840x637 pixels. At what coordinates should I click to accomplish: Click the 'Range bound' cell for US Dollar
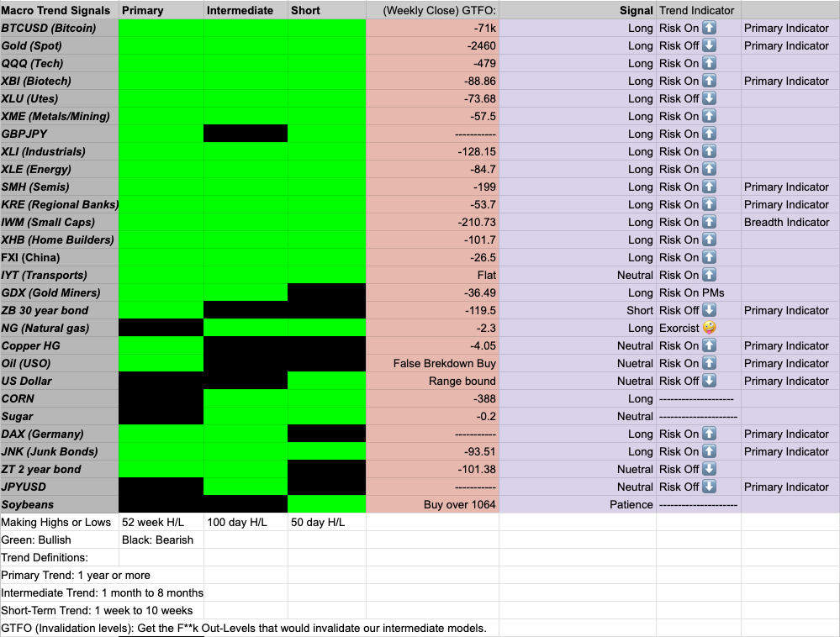[433, 382]
